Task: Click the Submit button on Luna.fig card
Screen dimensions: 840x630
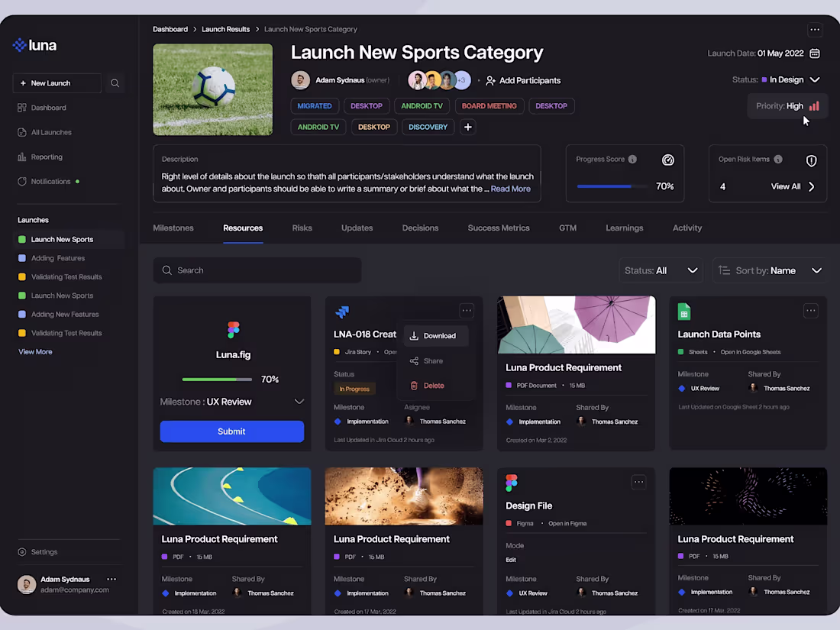Action: 231,431
